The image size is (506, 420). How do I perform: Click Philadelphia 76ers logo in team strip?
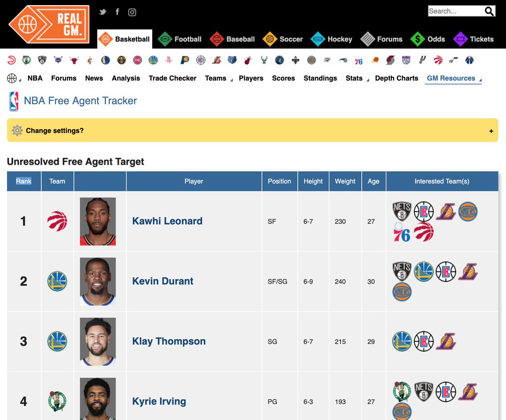(x=358, y=61)
